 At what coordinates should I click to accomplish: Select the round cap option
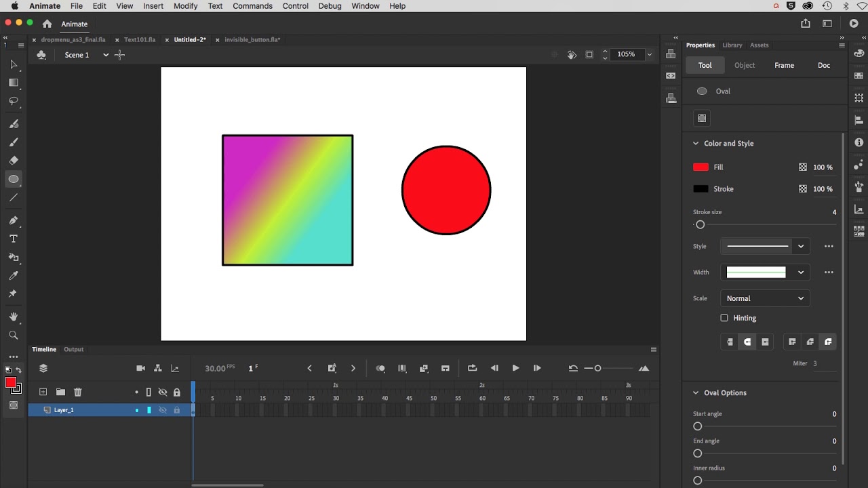click(x=747, y=342)
